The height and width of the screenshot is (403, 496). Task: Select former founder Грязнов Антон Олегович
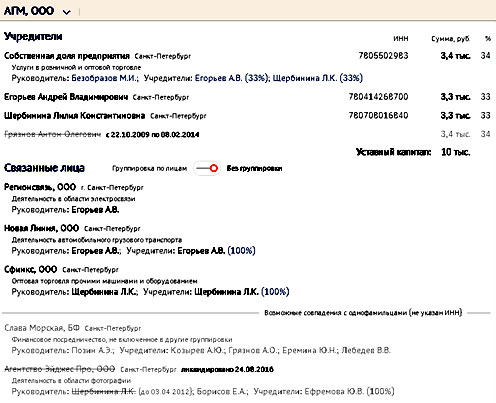(52, 134)
